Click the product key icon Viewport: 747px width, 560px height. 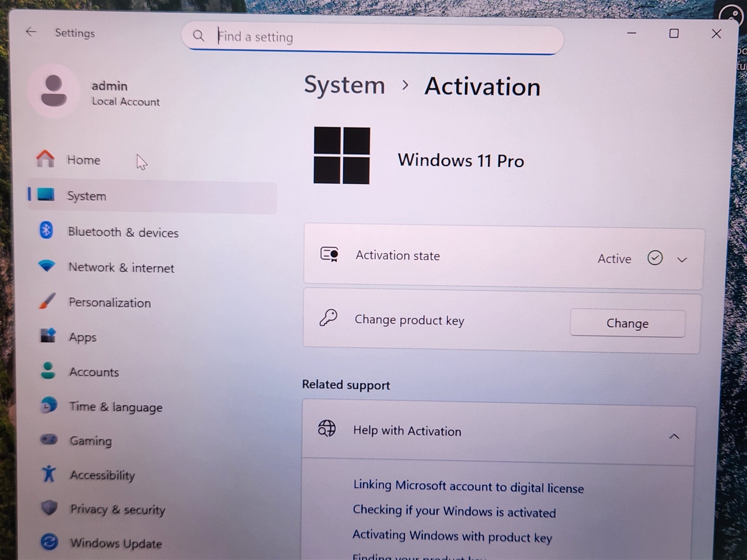[x=328, y=318]
